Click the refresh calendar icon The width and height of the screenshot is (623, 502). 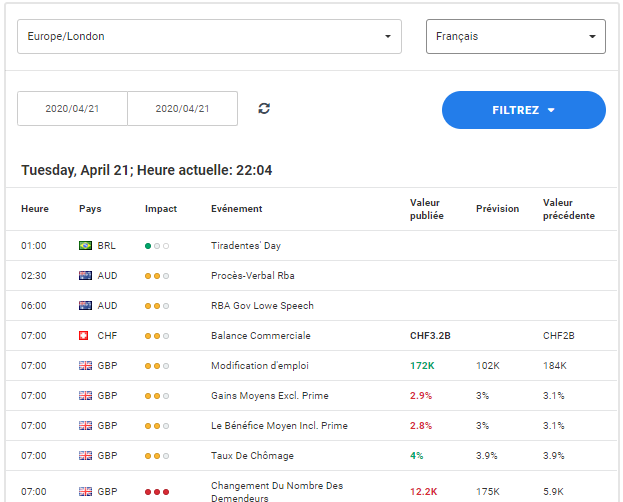pyautogui.click(x=264, y=109)
